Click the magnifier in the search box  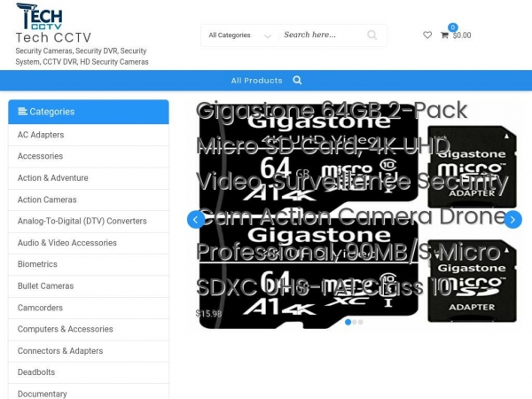(x=372, y=35)
